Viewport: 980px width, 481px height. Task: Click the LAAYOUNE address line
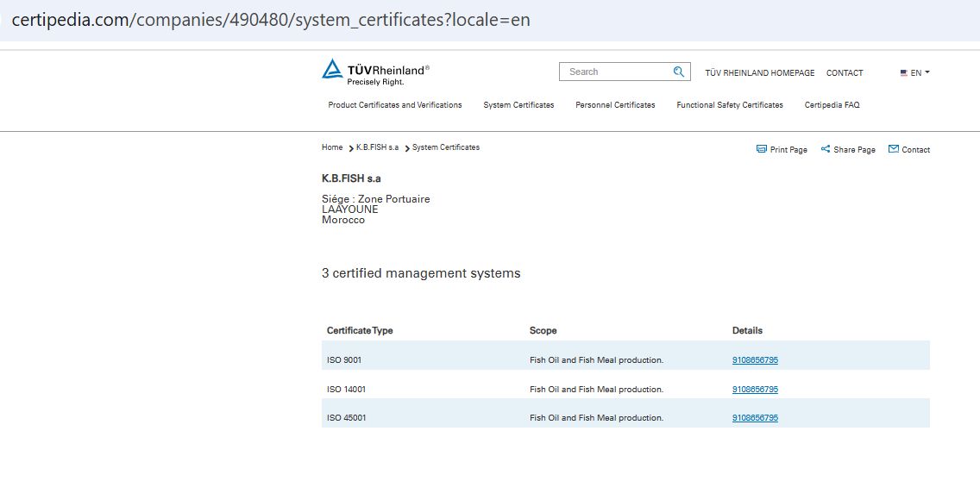[350, 209]
